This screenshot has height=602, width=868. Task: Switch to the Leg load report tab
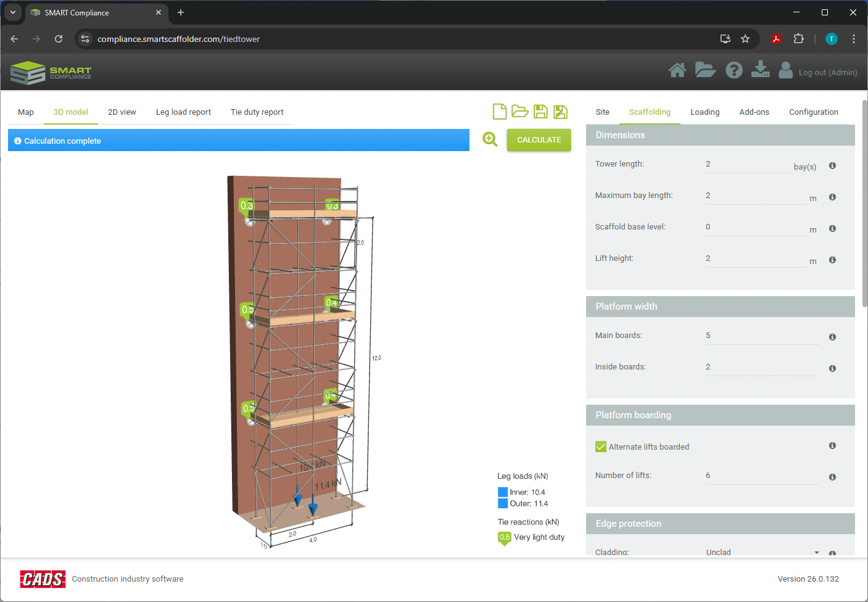click(x=183, y=112)
